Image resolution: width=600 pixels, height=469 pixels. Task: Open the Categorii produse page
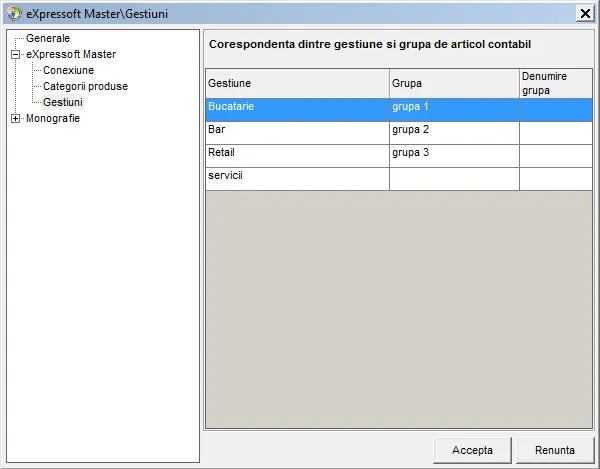click(x=85, y=86)
